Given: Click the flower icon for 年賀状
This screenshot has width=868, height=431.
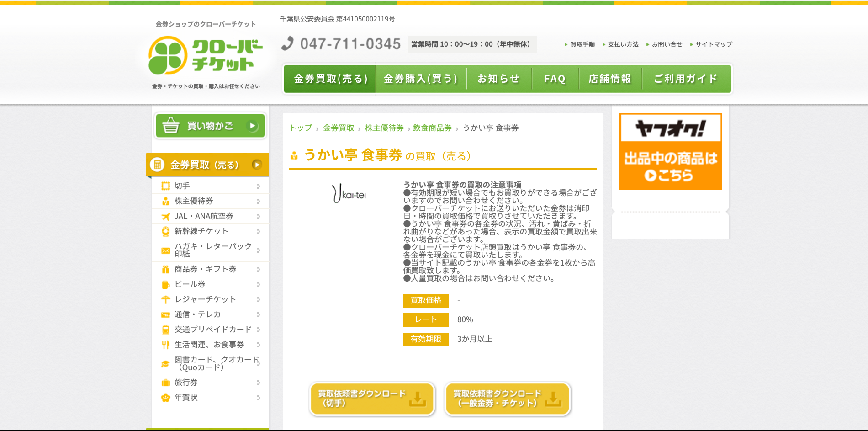Looking at the screenshot, I should click(165, 398).
